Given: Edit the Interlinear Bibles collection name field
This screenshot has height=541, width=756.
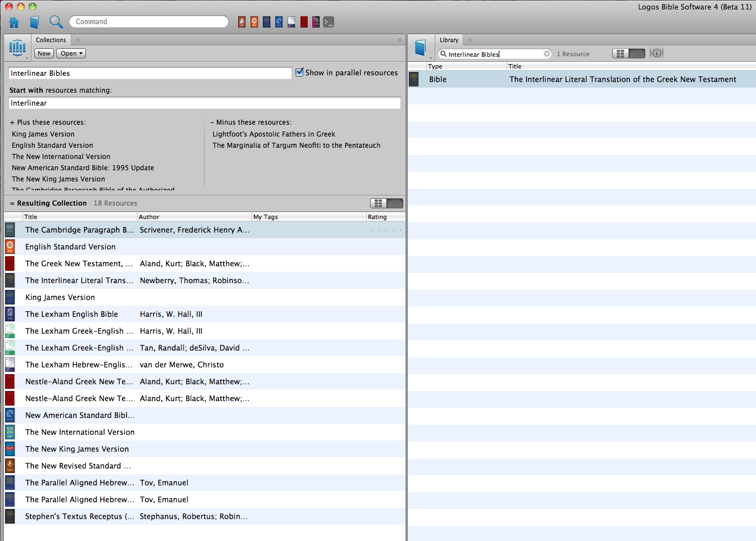Looking at the screenshot, I should 150,73.
